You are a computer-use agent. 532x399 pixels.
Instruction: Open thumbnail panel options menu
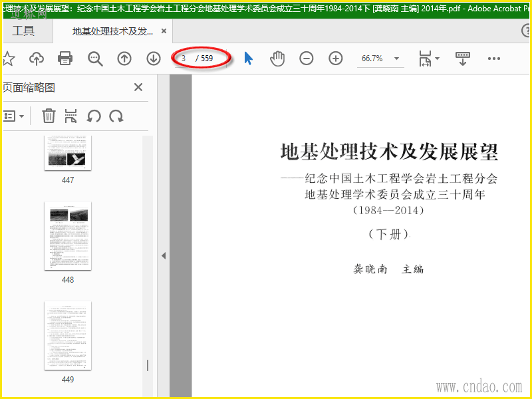(x=13, y=116)
